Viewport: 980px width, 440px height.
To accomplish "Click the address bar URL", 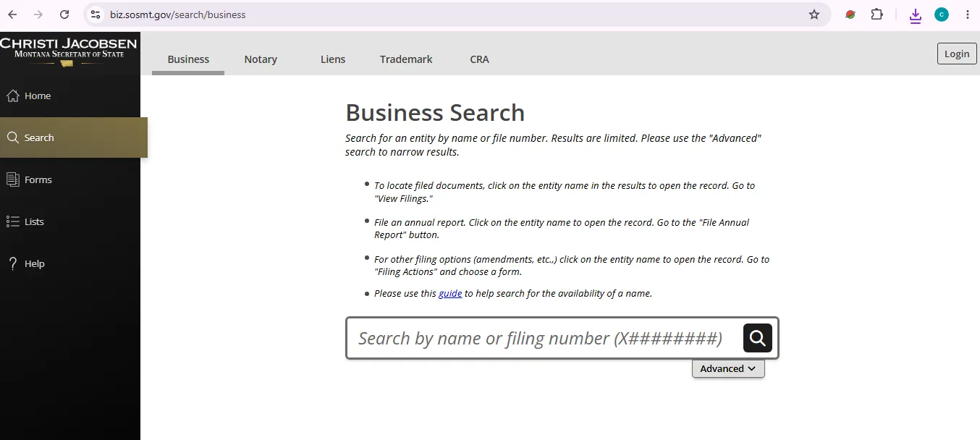I will click(178, 14).
